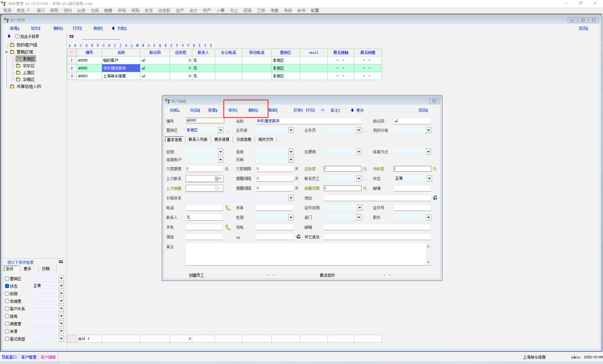The width and height of the screenshot is (603, 364).
Task: Click the red-blue swap icon above letter index
Action: [x=72, y=36]
